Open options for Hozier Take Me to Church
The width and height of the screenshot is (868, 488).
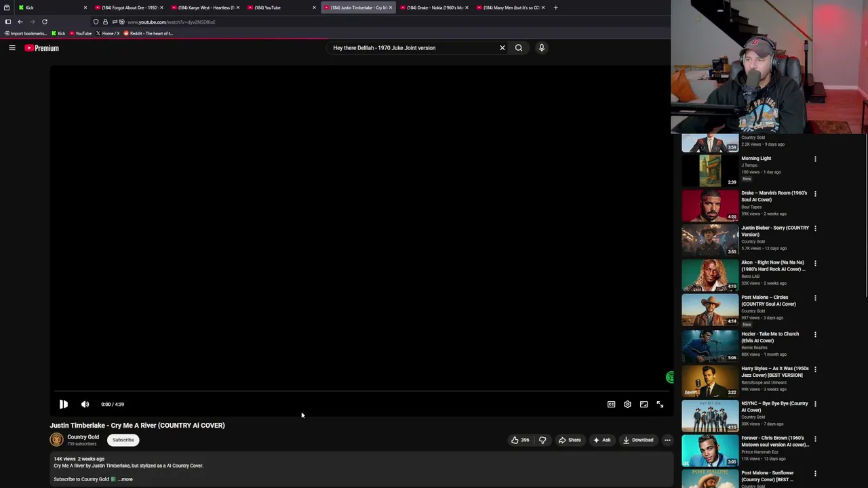pos(815,335)
